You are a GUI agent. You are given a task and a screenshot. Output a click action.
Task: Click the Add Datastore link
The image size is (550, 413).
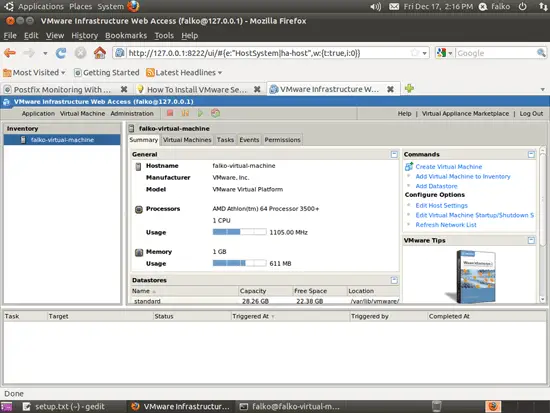pyautogui.click(x=436, y=186)
